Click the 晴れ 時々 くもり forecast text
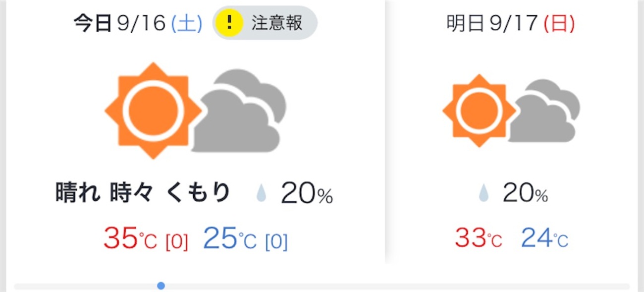644x292 pixels. coord(143,193)
